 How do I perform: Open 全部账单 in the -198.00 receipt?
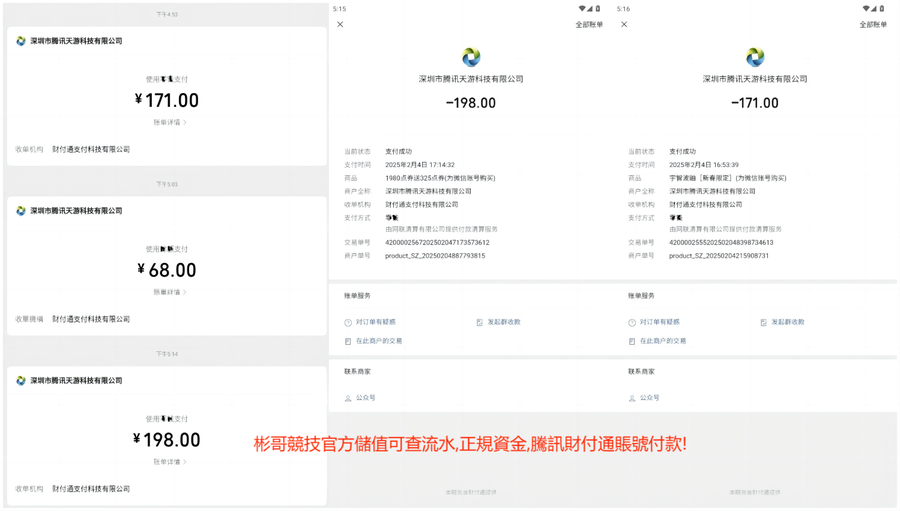click(589, 24)
